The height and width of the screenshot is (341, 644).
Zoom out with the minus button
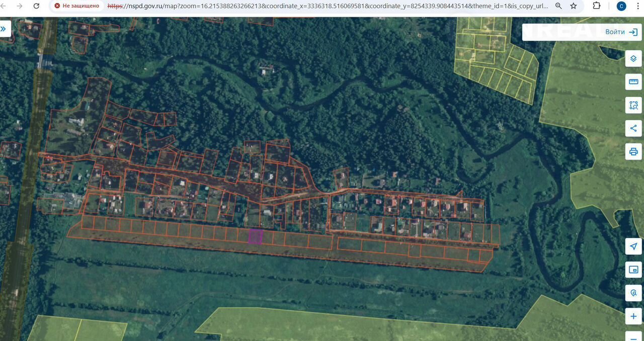633,336
